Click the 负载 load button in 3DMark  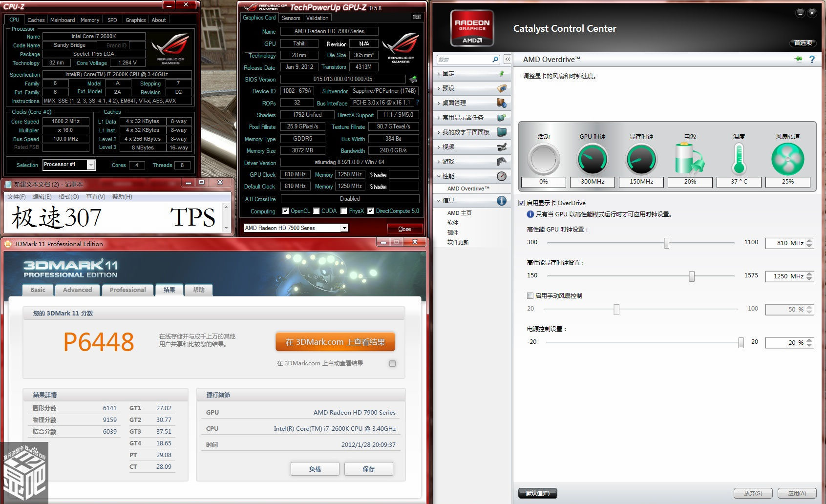point(315,469)
